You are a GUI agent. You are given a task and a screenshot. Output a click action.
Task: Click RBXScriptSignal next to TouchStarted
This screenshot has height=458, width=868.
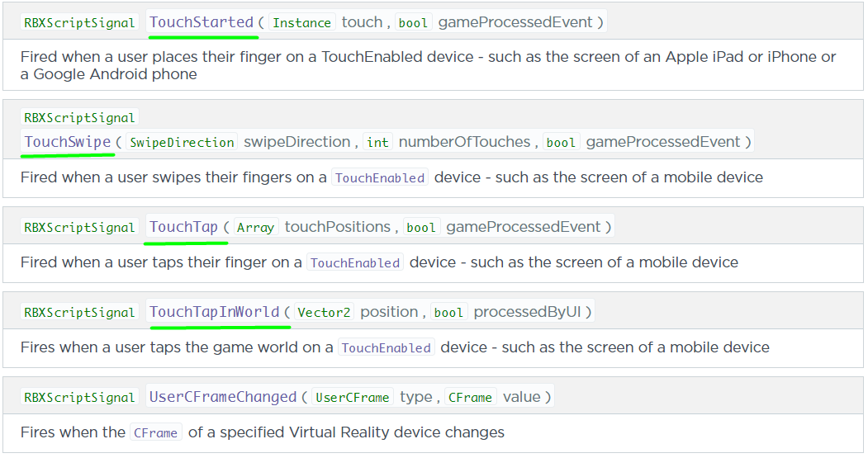79,22
